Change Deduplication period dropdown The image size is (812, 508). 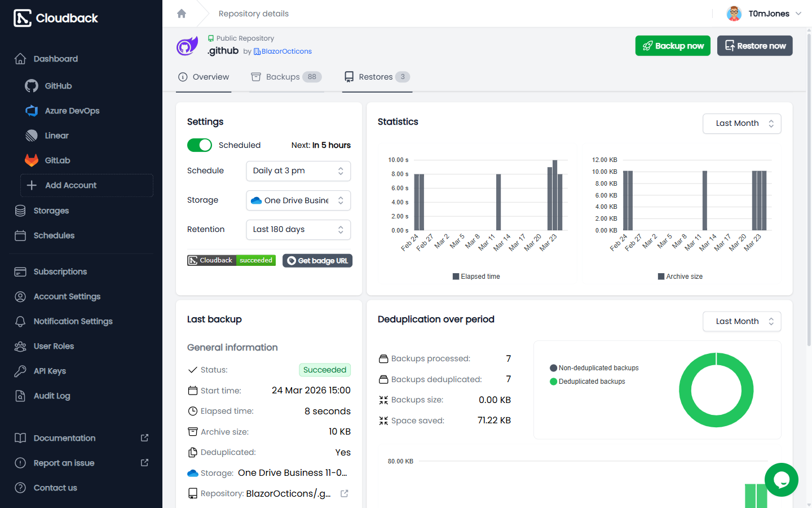(742, 321)
